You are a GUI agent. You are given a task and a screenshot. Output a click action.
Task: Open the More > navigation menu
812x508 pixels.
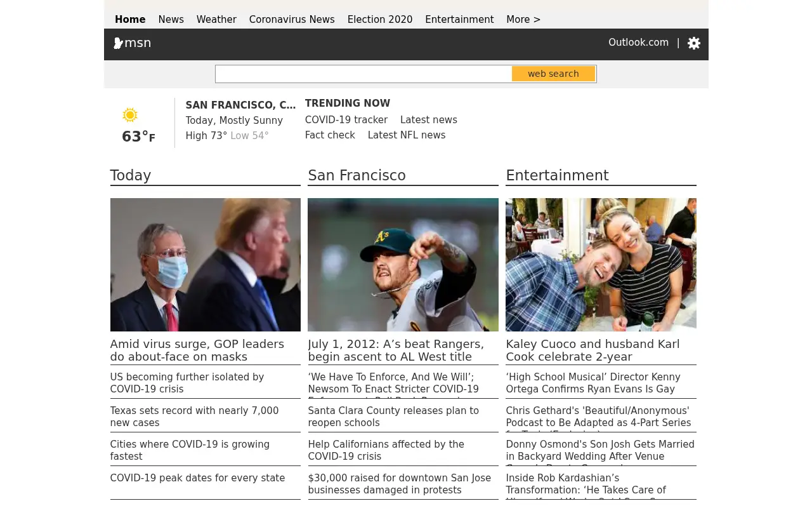click(x=523, y=20)
